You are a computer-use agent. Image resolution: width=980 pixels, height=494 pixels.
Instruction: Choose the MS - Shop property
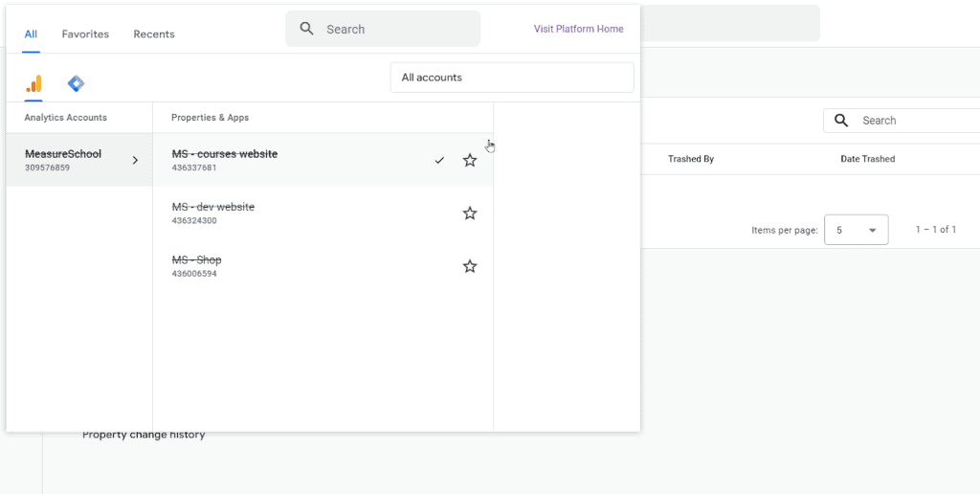[x=323, y=266]
